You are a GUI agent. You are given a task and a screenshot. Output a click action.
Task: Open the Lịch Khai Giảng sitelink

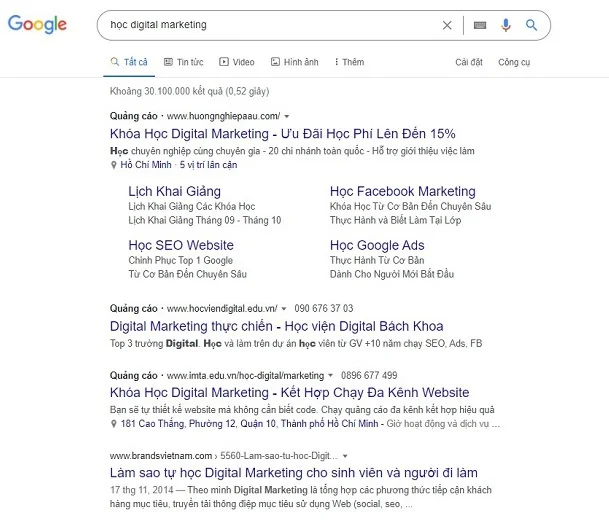(174, 191)
